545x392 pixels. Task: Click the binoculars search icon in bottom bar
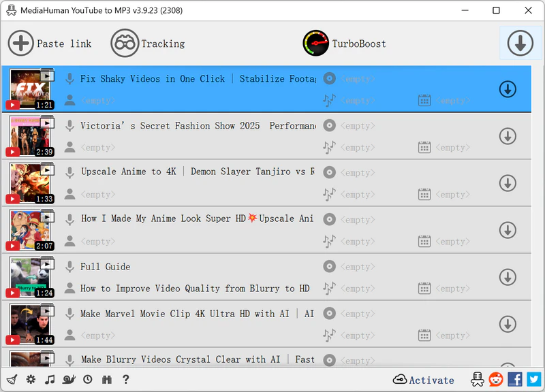point(107,380)
